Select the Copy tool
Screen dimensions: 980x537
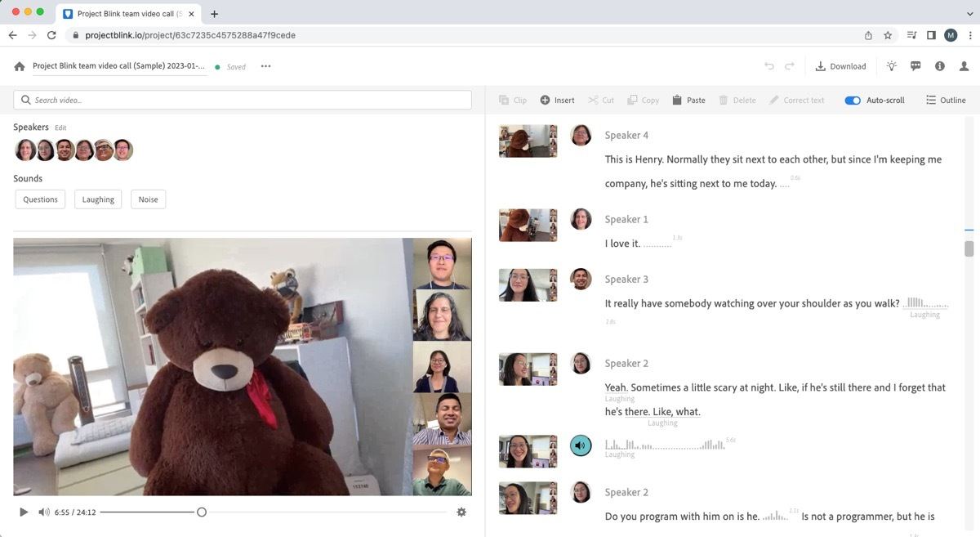click(x=643, y=100)
